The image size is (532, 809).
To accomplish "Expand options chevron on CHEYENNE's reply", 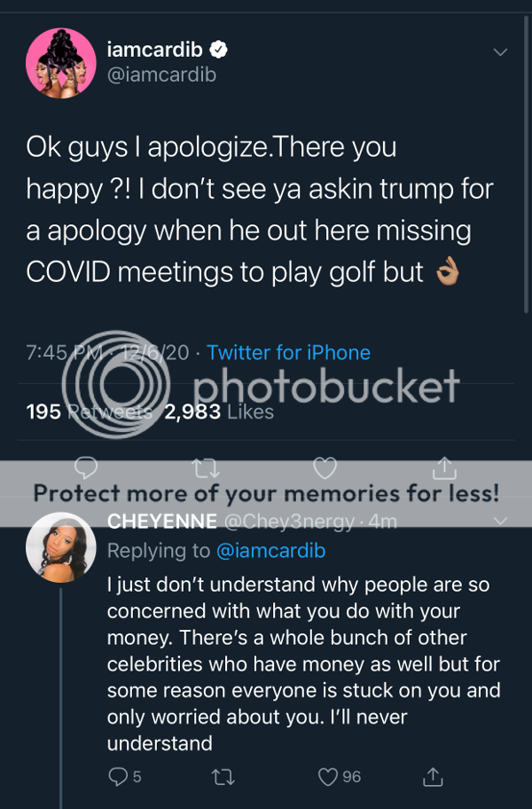I will (501, 522).
